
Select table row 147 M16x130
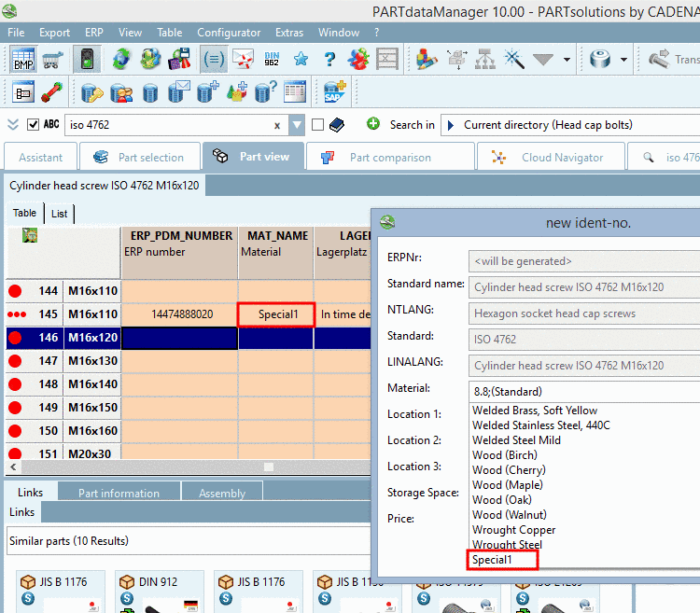click(x=91, y=360)
